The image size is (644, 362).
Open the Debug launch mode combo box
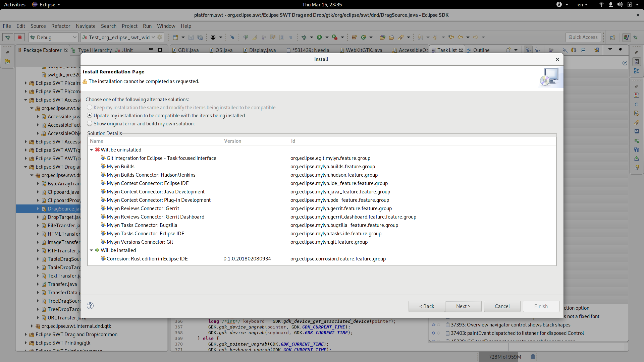tap(54, 37)
